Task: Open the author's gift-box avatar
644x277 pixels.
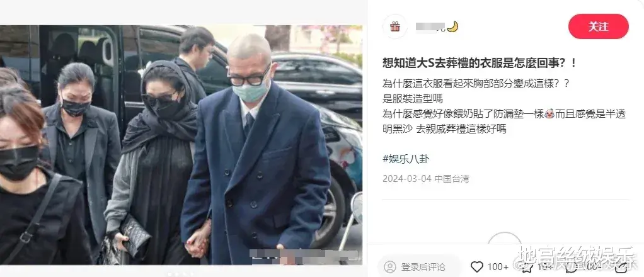Action: [395, 26]
